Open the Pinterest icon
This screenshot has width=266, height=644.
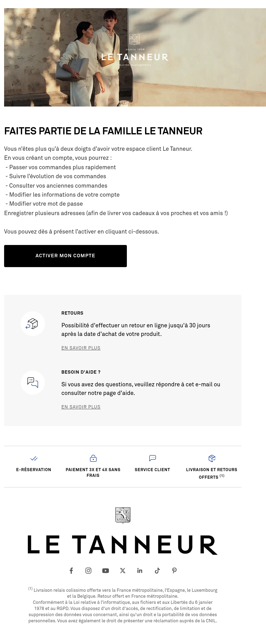pos(174,570)
